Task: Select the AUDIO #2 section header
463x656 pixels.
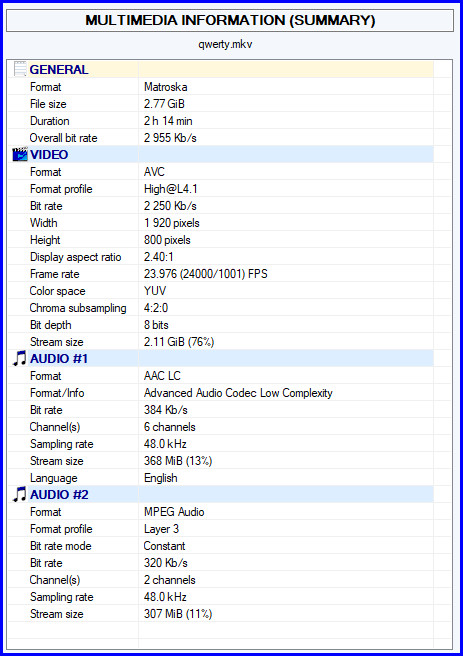Action: (59, 495)
